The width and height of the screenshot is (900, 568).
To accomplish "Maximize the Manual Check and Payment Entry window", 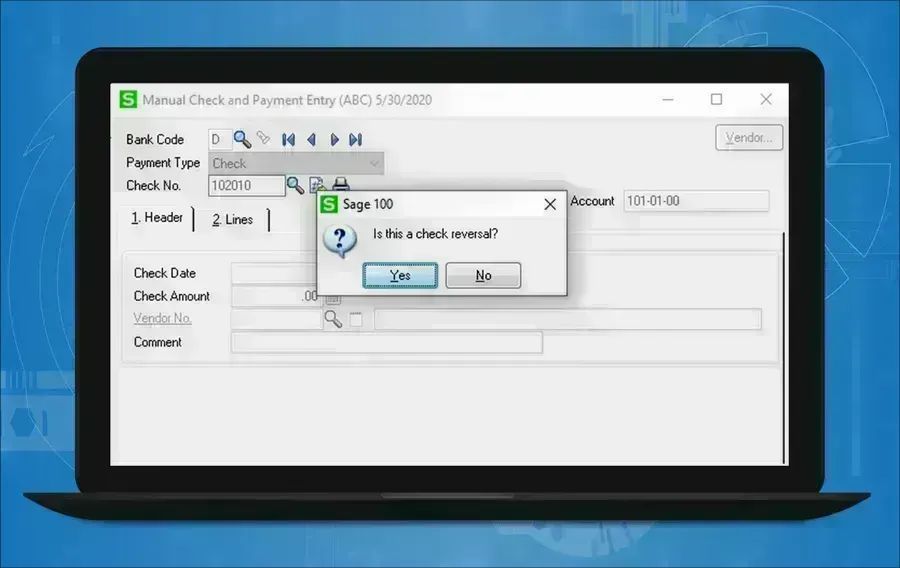I will pyautogui.click(x=716, y=99).
